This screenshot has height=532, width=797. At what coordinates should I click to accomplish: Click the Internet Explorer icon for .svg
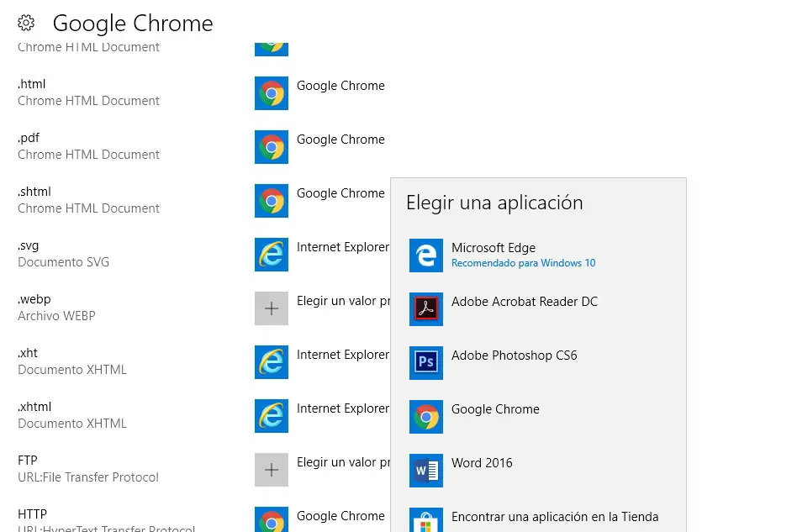coord(271,255)
